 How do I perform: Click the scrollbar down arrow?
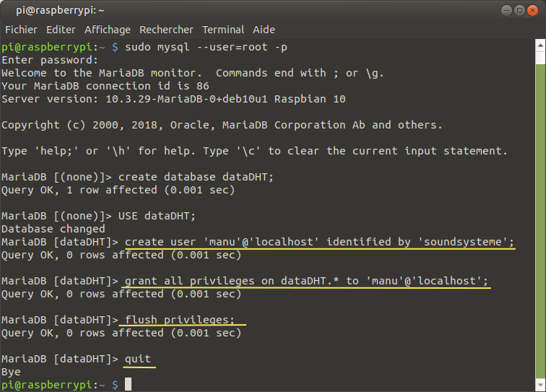(x=540, y=385)
